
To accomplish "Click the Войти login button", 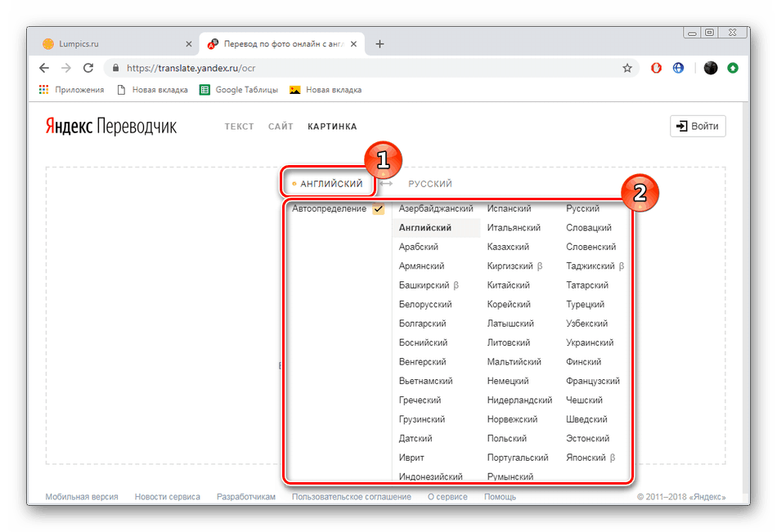I will click(698, 126).
